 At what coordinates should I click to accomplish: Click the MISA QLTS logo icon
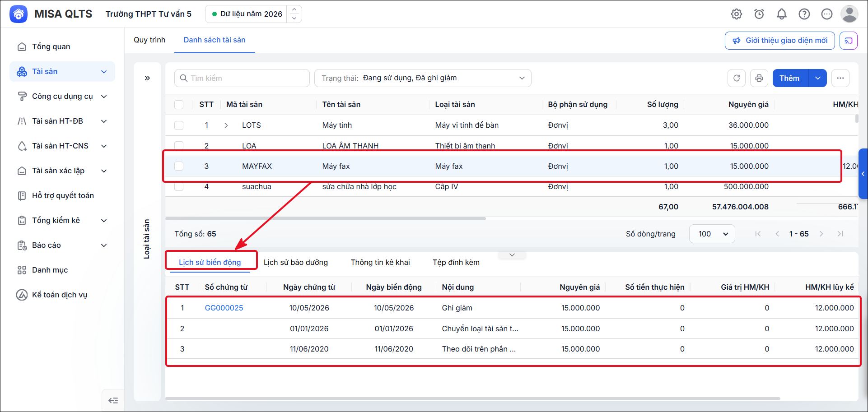pos(19,14)
